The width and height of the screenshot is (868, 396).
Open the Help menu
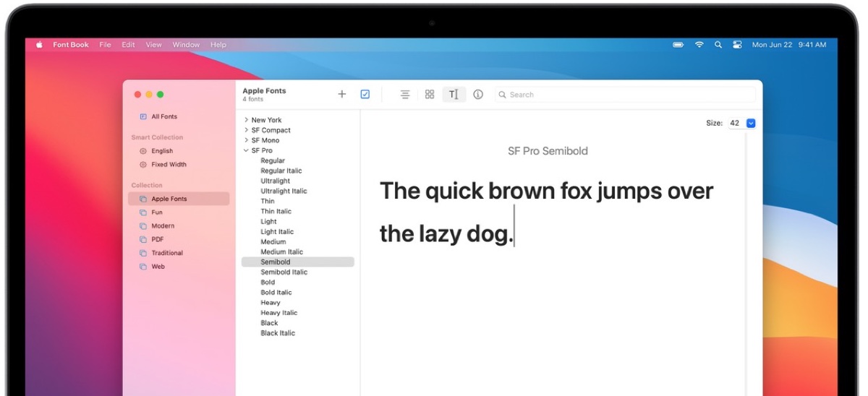click(218, 45)
